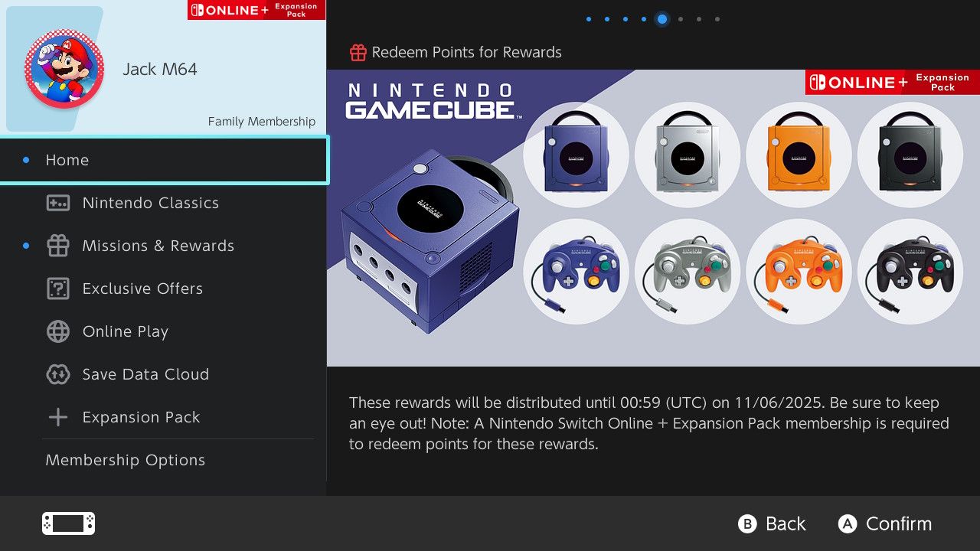980x551 pixels.
Task: Jump to first carousel page dot
Action: click(x=589, y=19)
